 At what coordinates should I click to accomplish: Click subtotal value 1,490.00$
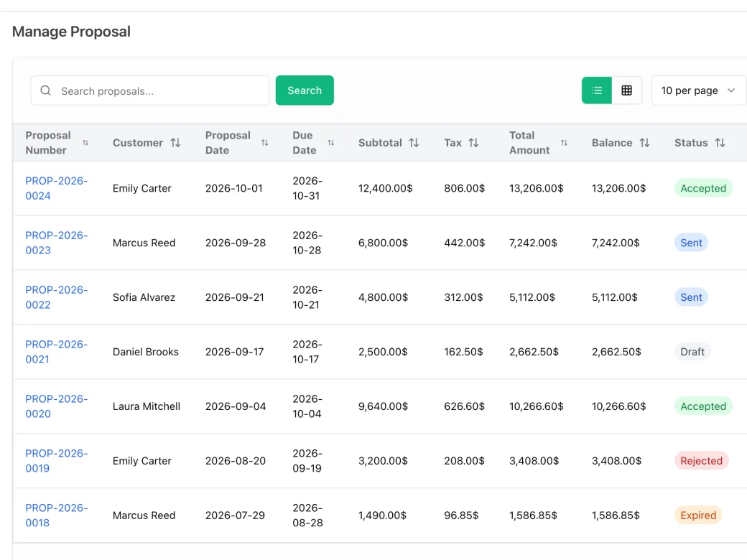382,515
